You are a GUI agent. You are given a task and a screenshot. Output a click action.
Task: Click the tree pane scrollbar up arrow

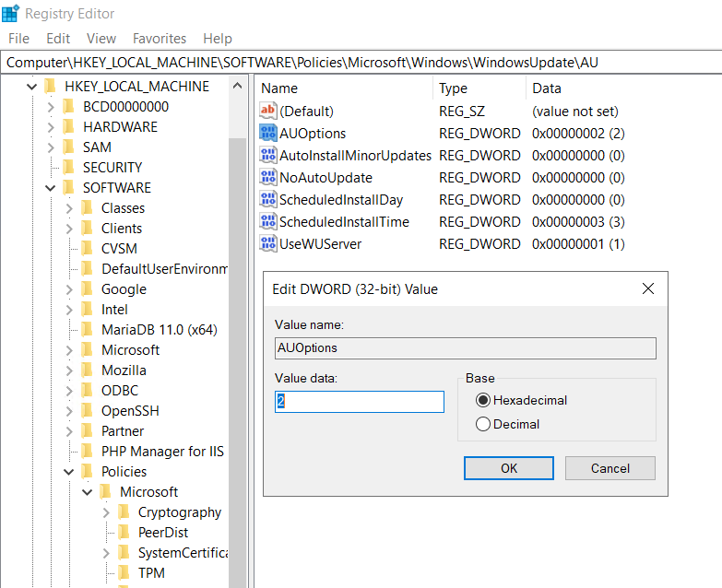tap(238, 85)
